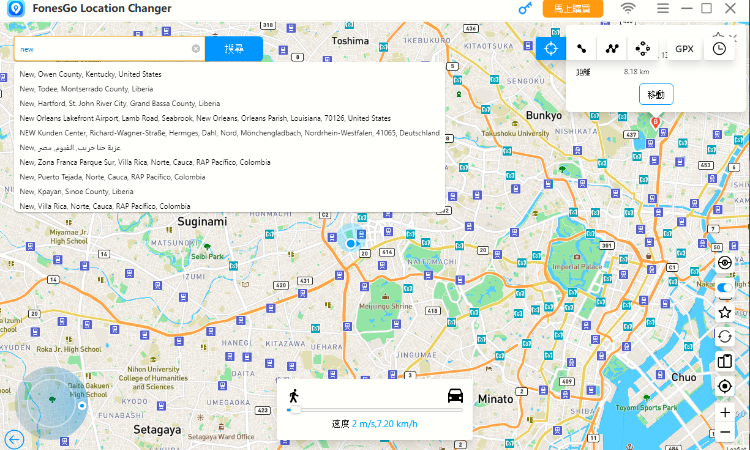Click the red B destination marker
Screen dimensions: 750x450
pos(656,122)
